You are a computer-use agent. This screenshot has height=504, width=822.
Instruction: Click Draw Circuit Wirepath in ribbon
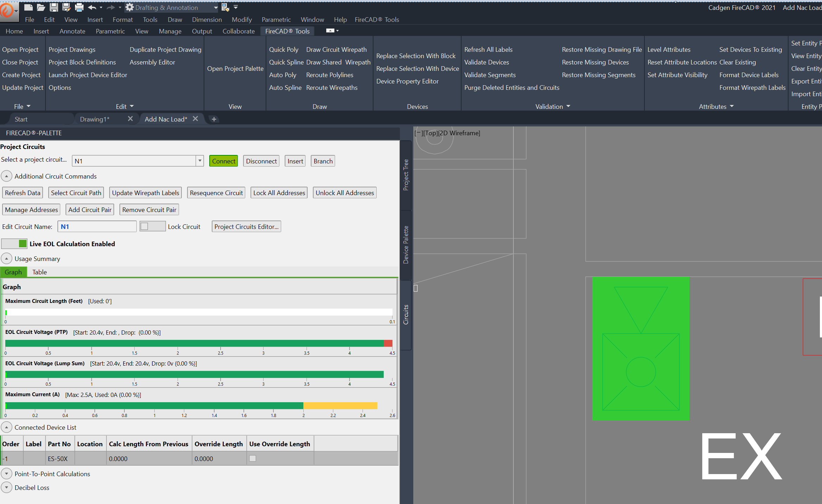coord(336,49)
